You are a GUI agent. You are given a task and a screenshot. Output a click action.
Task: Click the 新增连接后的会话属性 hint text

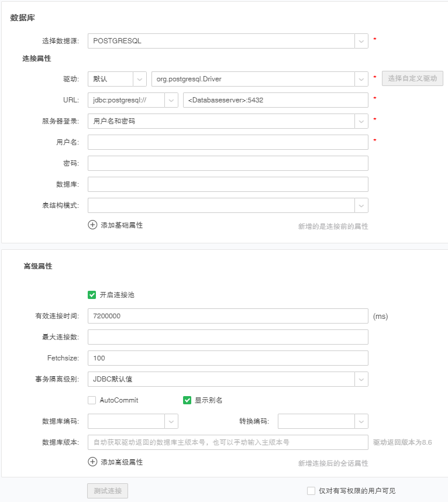[x=333, y=463]
